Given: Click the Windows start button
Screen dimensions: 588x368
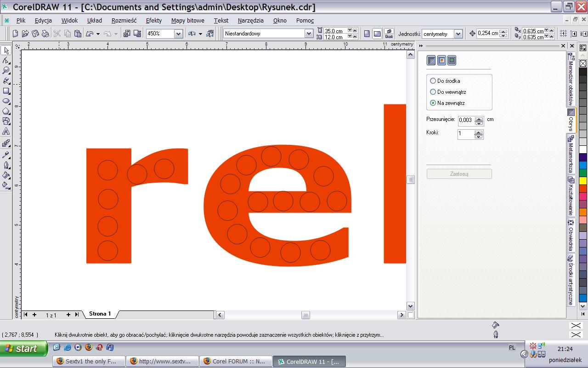Looking at the screenshot, I should point(24,349).
